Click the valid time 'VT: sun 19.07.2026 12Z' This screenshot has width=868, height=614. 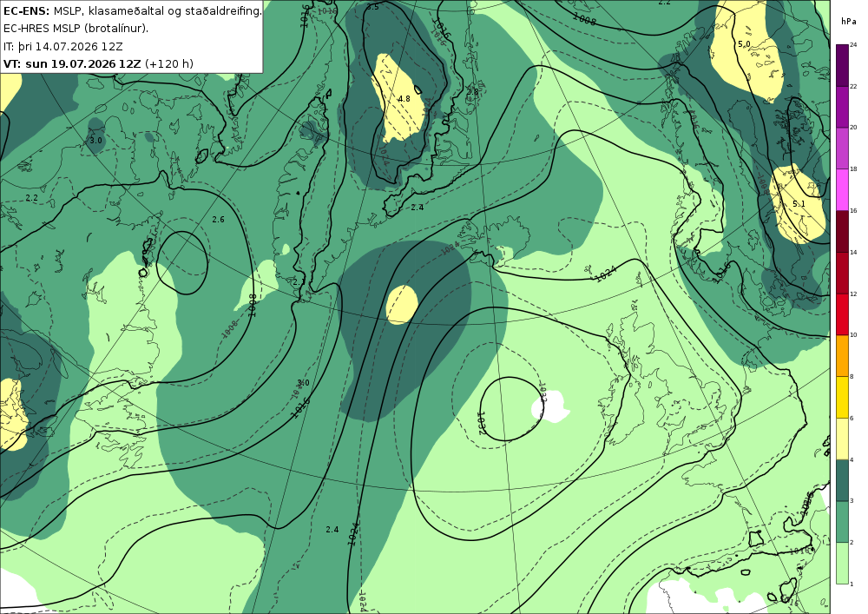click(x=72, y=63)
